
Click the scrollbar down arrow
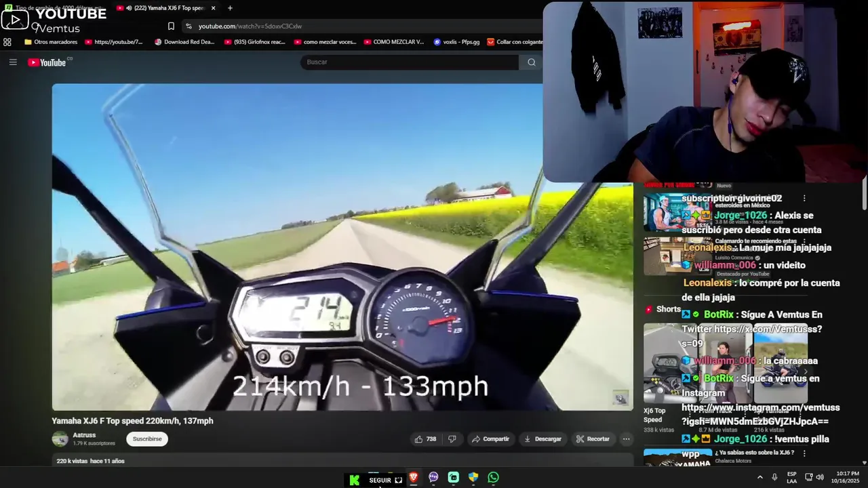(864, 463)
